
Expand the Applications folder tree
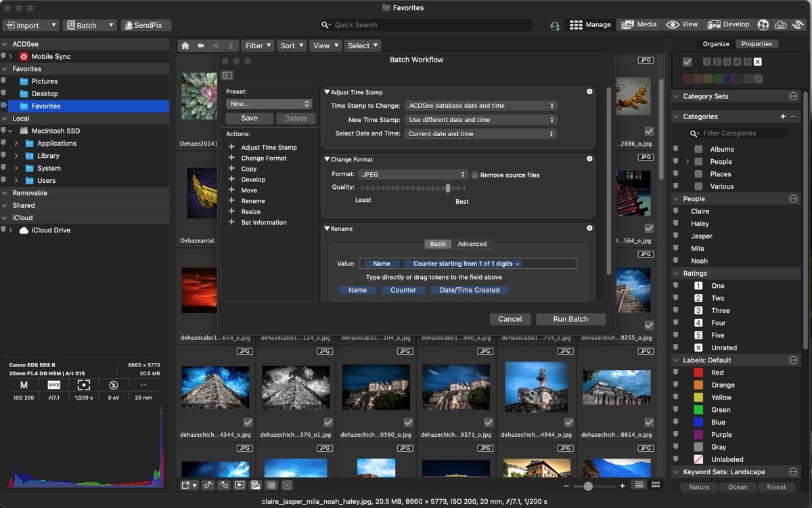click(16, 144)
